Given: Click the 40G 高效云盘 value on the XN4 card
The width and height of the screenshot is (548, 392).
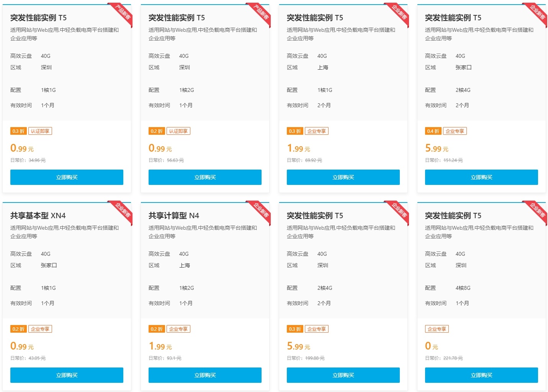Looking at the screenshot, I should point(46,254).
